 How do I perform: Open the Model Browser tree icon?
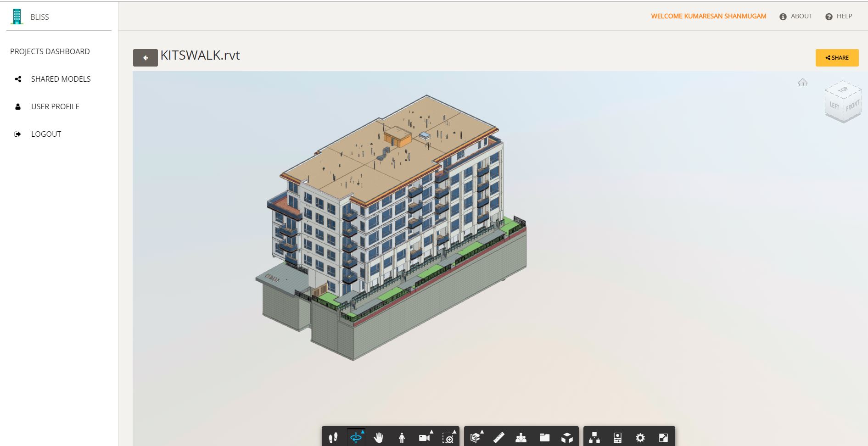pyautogui.click(x=594, y=438)
